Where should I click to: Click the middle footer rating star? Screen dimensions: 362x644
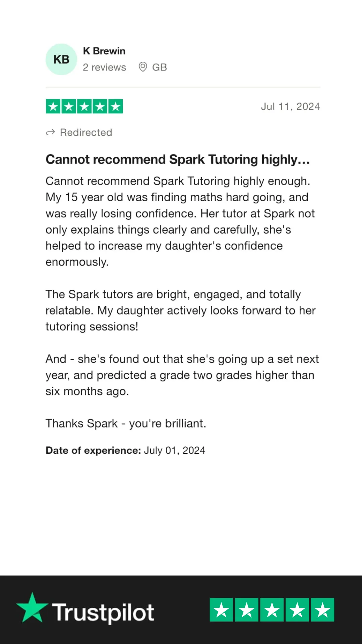[272, 610]
